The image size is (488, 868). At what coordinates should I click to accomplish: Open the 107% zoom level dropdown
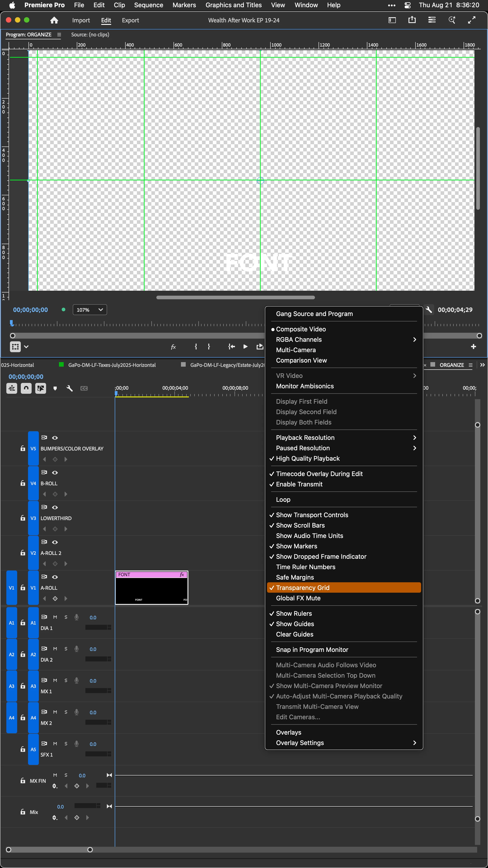[x=90, y=310]
